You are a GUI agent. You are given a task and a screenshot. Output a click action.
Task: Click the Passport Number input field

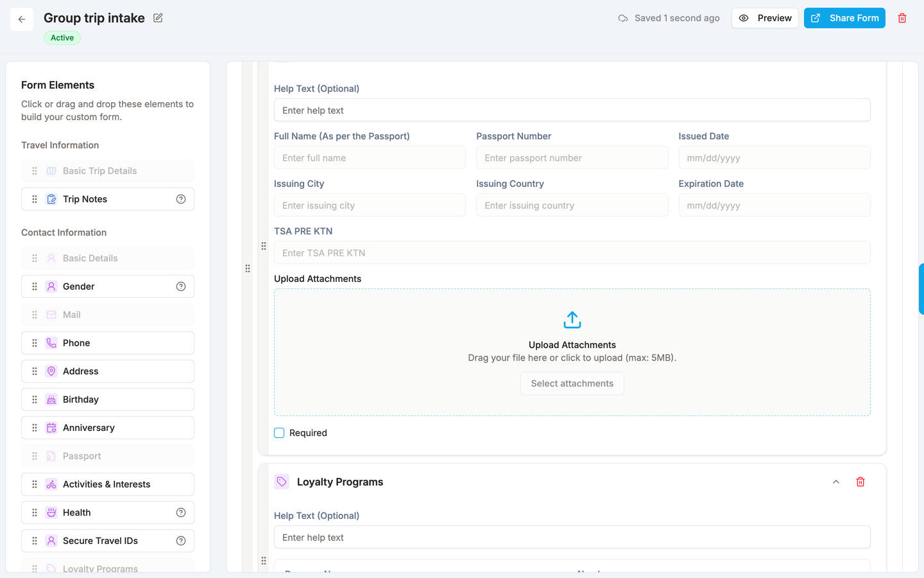(x=572, y=157)
